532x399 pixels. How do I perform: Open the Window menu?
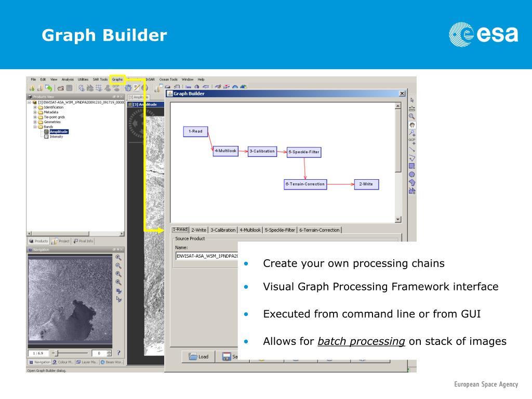click(x=187, y=79)
